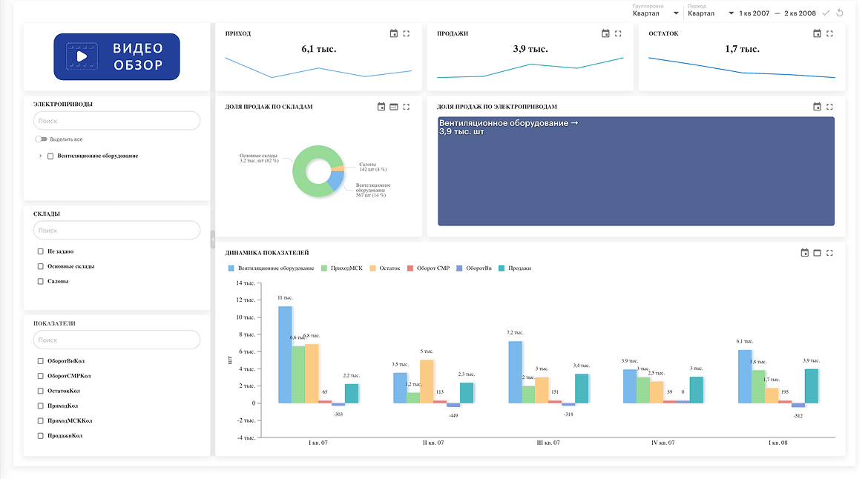868x479 pixels.
Task: Open calendar settings in the Приход panel
Action: (x=394, y=34)
